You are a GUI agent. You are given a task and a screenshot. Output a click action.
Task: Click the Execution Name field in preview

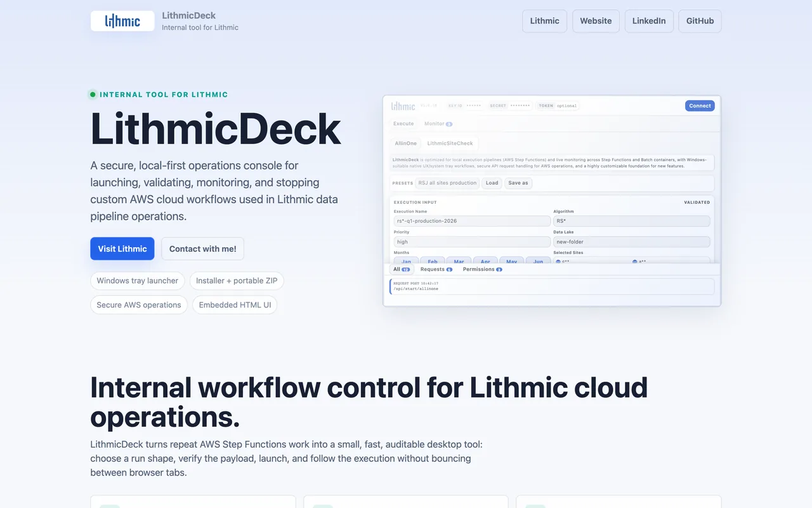coord(472,221)
